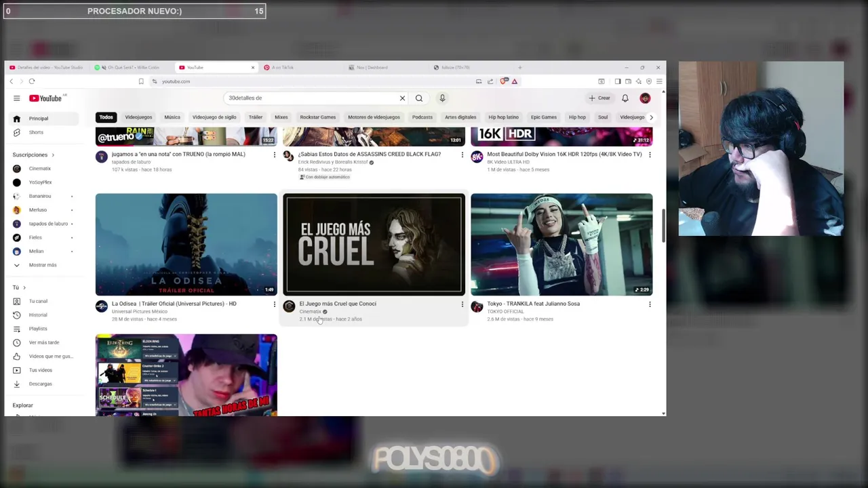
Task: Expand the Suscripciones section header
Action: pyautogui.click(x=33, y=155)
